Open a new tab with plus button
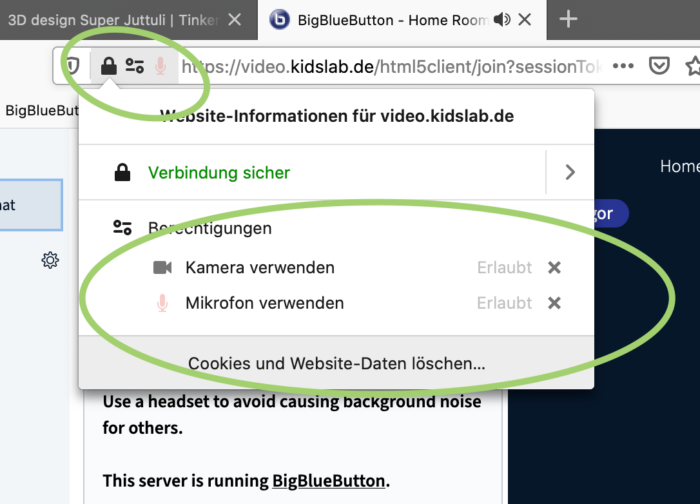 (x=568, y=19)
